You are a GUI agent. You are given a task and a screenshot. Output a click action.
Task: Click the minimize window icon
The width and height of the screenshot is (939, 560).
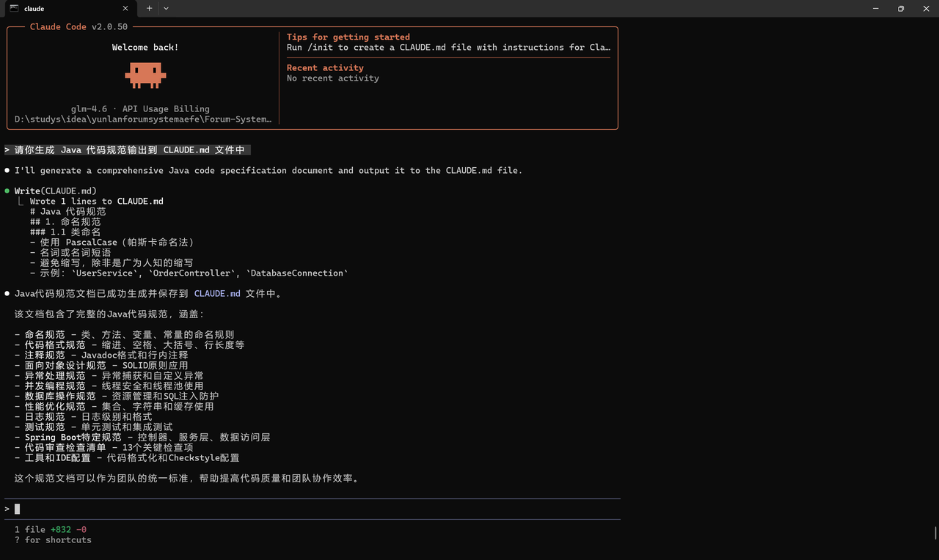(x=874, y=8)
